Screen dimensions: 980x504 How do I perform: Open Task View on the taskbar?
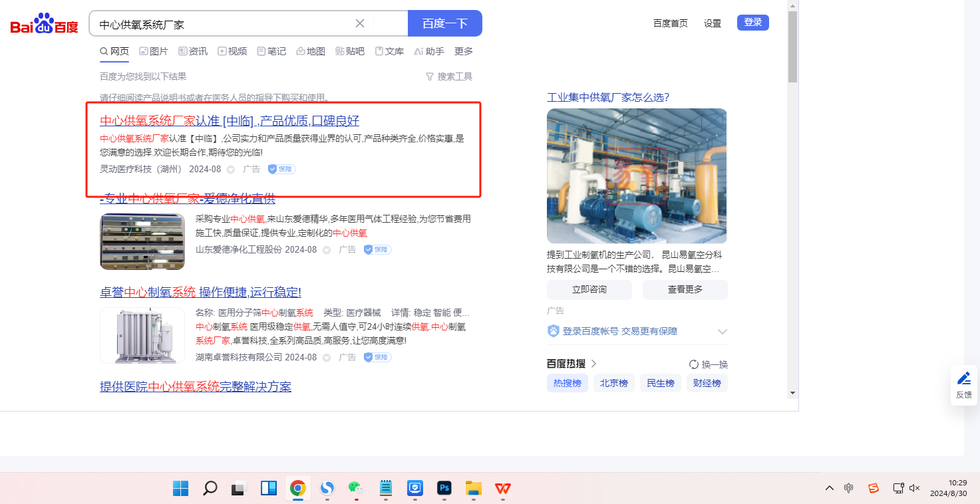point(239,489)
